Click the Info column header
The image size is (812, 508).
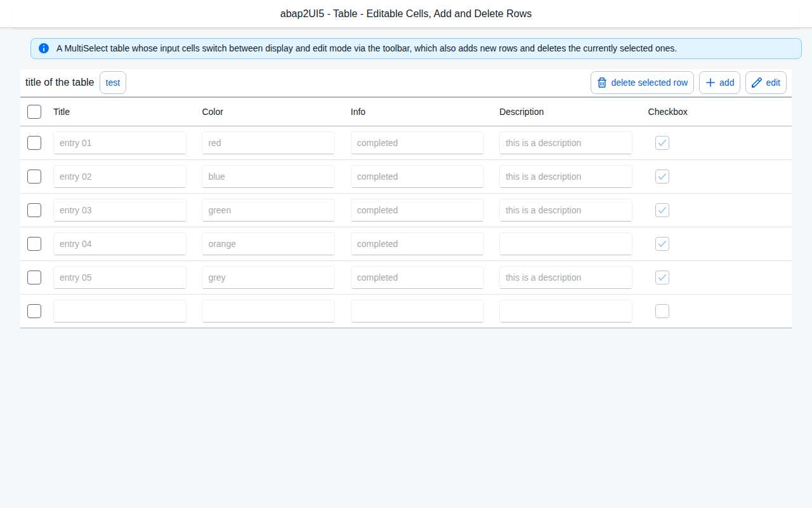[358, 112]
